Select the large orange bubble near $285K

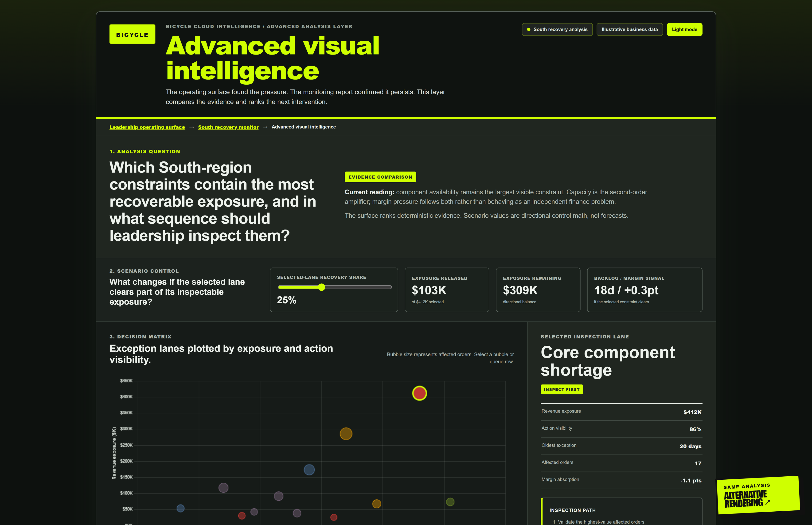tap(346, 434)
